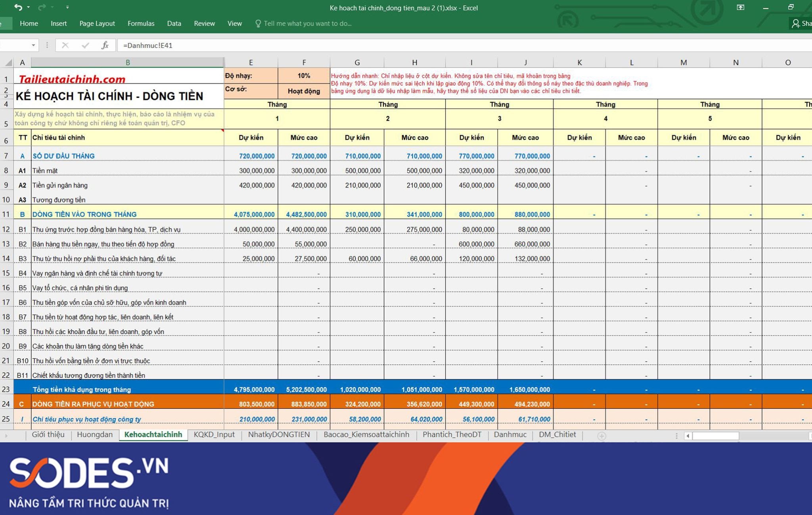This screenshot has height=515, width=812.
Task: Select the Data ribbon tab
Action: (174, 23)
